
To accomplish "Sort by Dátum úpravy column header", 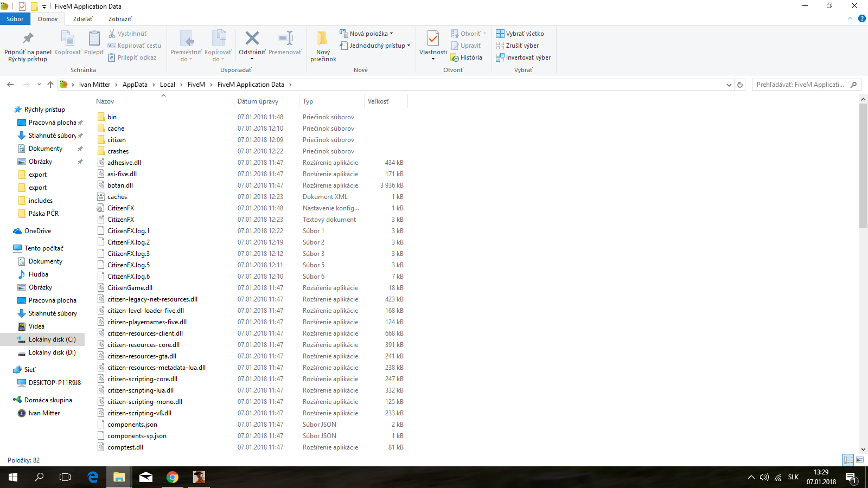I will click(x=258, y=101).
